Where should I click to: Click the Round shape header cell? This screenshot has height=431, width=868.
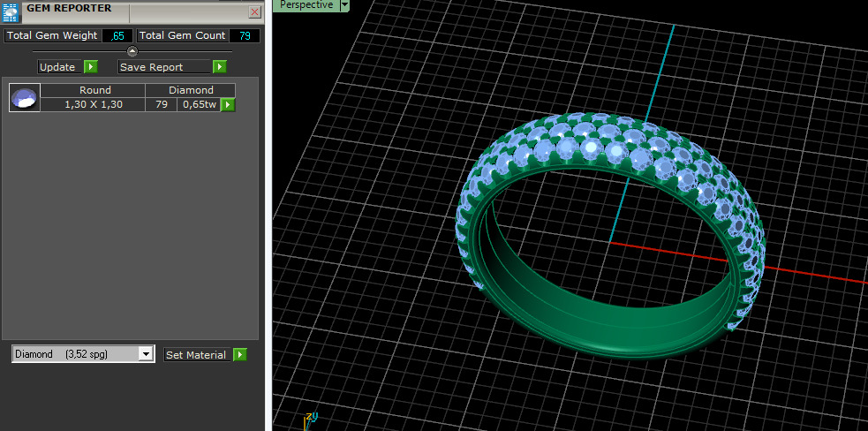point(93,90)
